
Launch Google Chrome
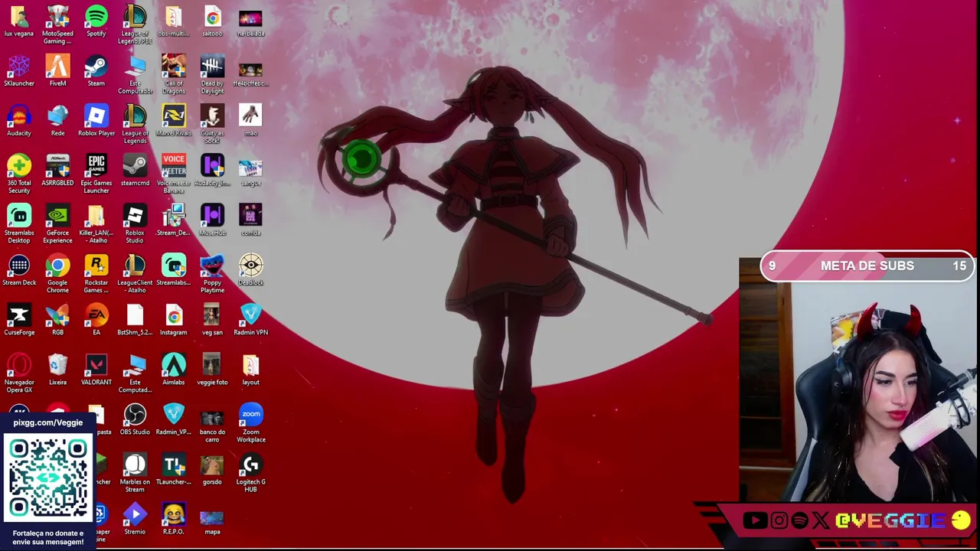click(x=57, y=273)
